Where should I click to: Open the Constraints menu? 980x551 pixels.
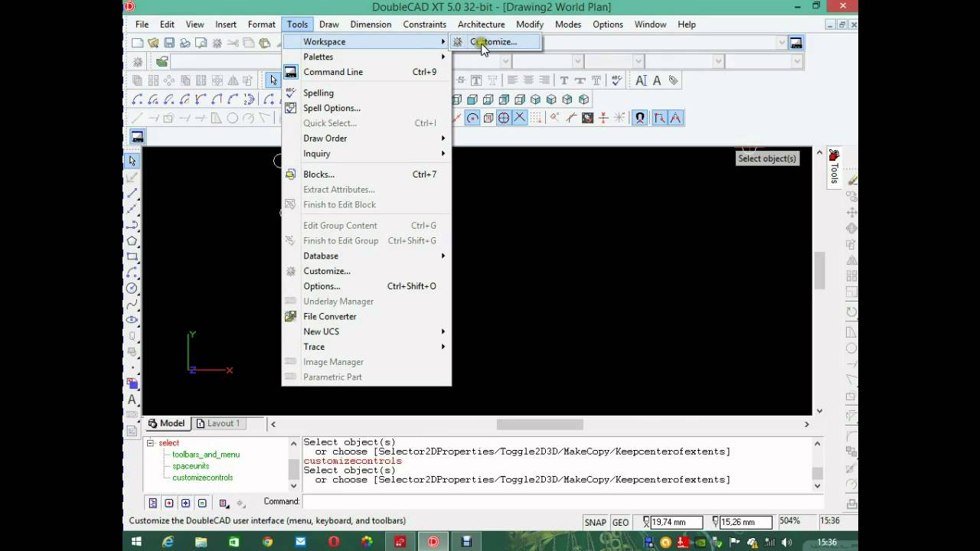424,24
